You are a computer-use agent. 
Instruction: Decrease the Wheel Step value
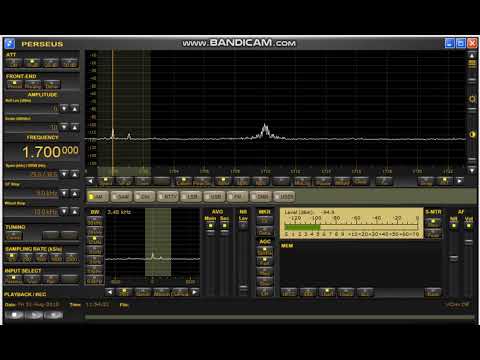pyautogui.click(x=64, y=211)
